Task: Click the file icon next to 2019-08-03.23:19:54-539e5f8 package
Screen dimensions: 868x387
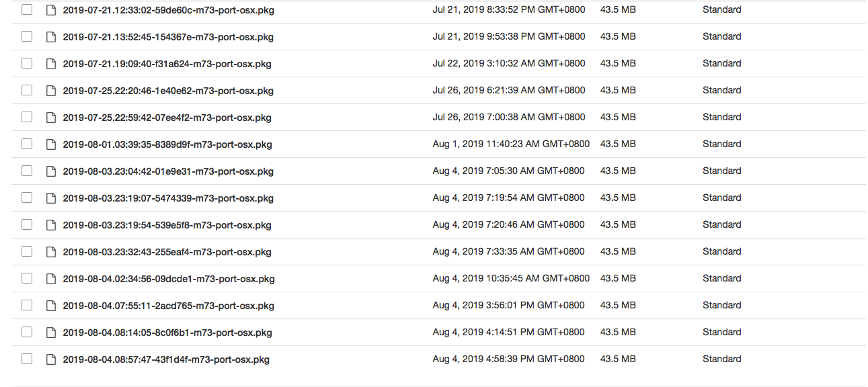Action: [51, 224]
